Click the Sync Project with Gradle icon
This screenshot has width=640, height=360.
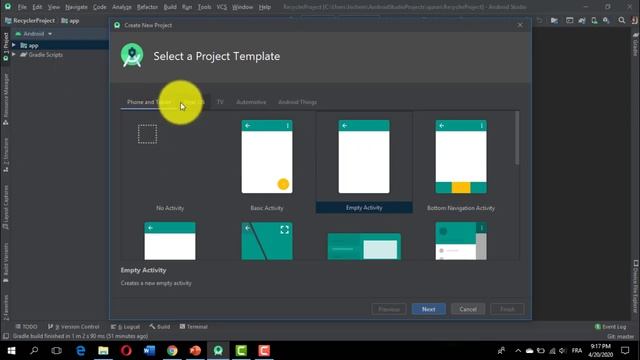pyautogui.click(x=582, y=20)
